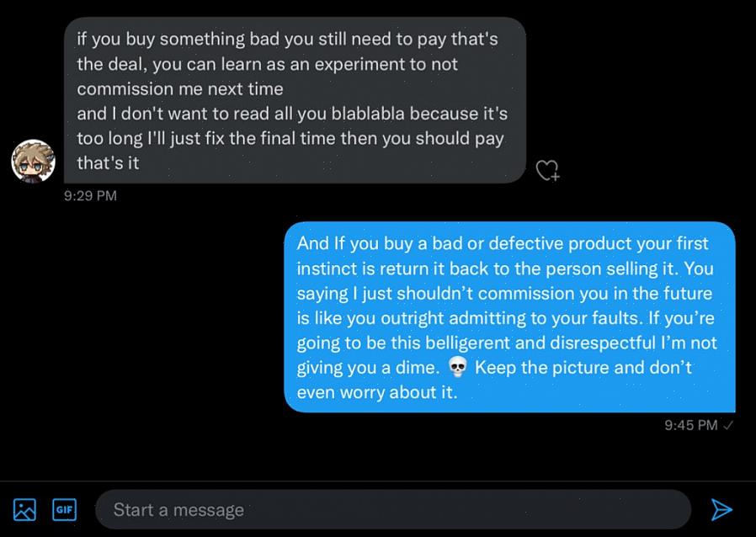Click the add reaction heart icon

[x=548, y=171]
